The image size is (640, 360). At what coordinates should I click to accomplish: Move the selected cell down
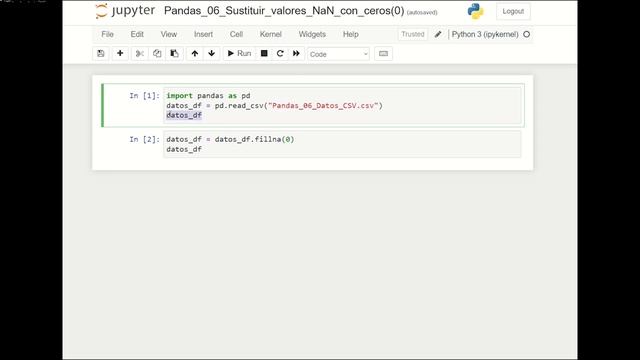pyautogui.click(x=211, y=53)
